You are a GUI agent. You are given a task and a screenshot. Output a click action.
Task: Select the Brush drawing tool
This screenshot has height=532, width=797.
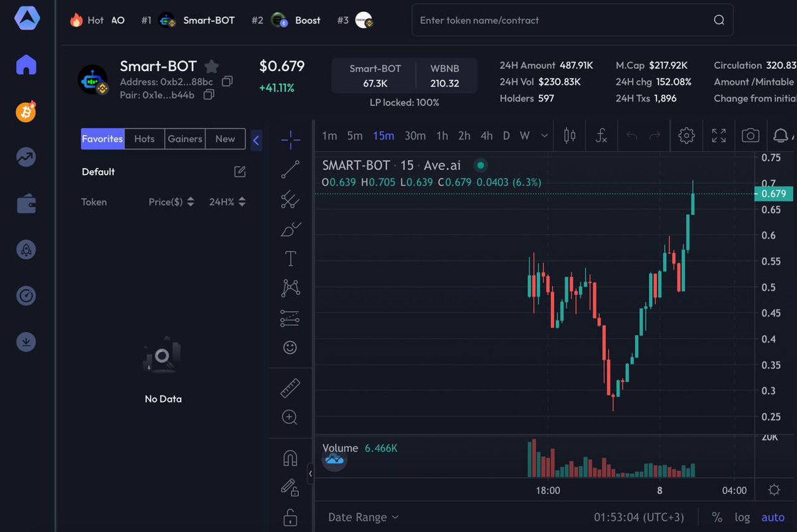[290, 228]
